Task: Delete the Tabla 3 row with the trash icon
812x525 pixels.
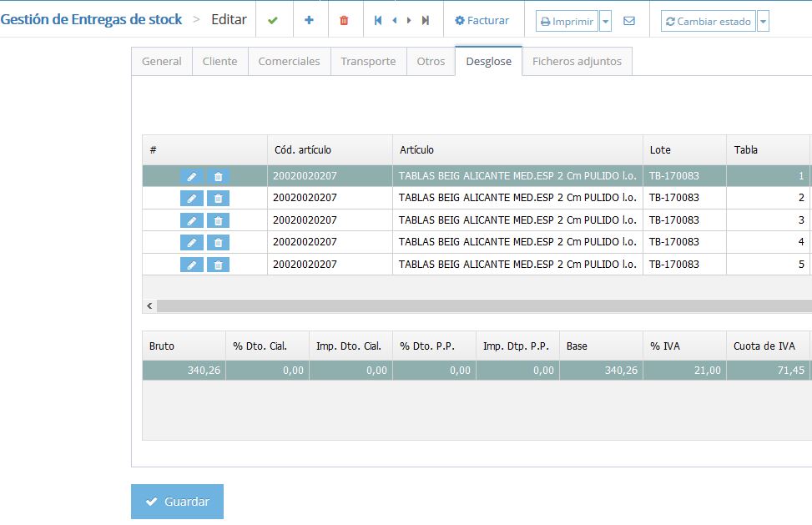Action: 218,220
